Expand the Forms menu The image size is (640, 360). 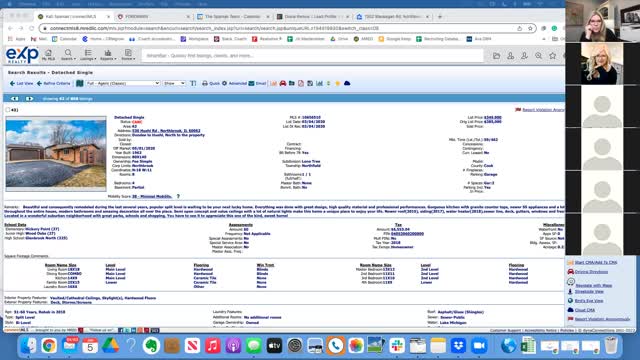click(128, 55)
